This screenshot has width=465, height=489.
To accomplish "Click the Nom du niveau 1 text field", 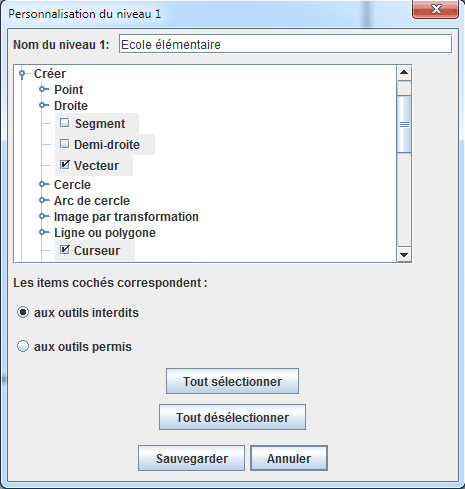I will tap(285, 44).
